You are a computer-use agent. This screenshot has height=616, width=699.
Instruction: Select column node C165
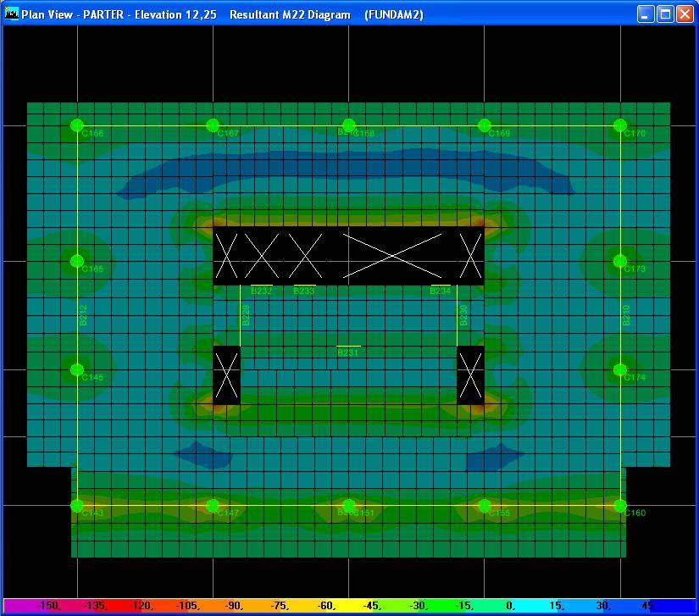tap(77, 261)
